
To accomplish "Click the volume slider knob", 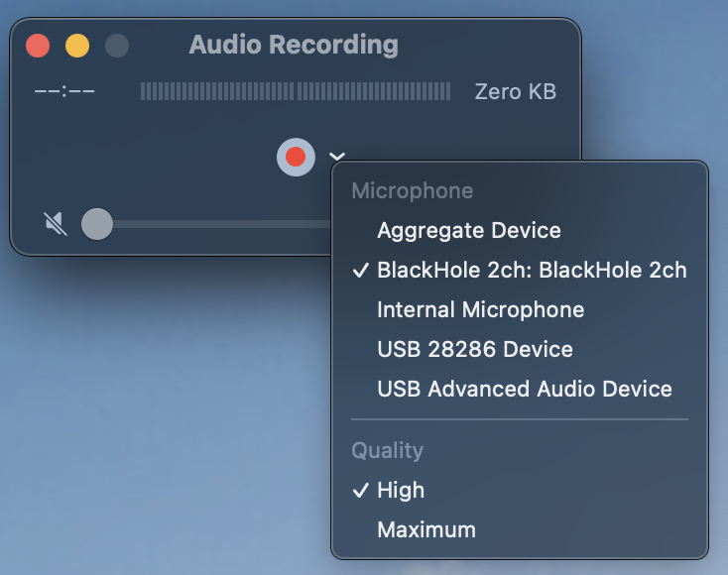I will (x=97, y=224).
